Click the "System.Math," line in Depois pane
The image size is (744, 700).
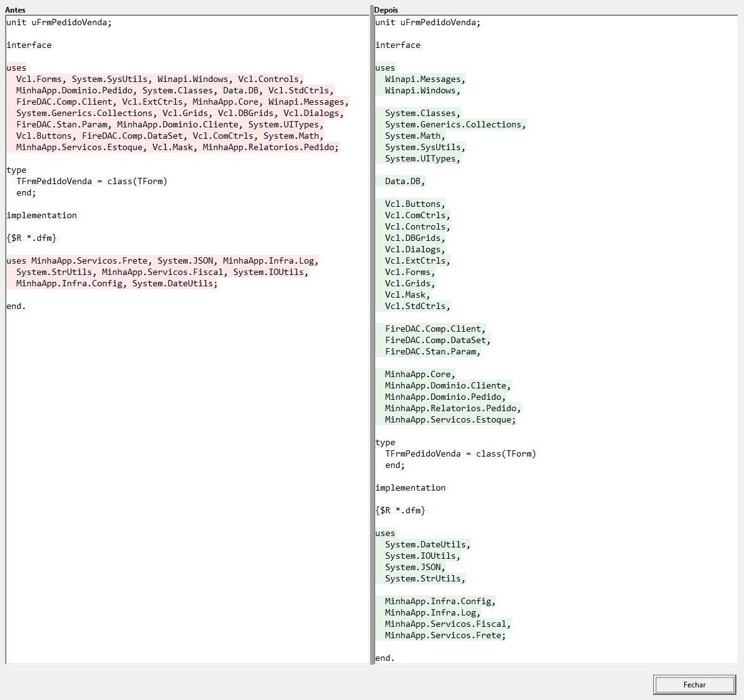click(x=415, y=136)
